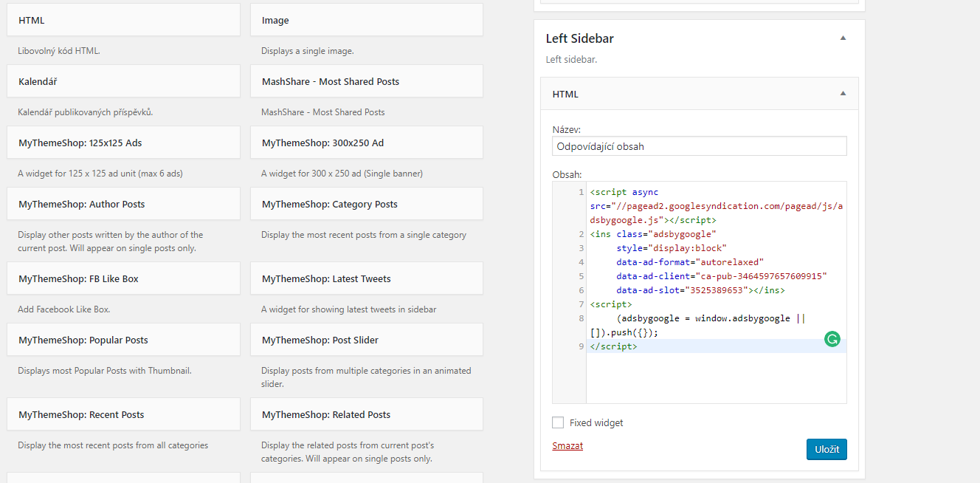Viewport: 980px width, 483px height.
Task: Collapse the Left Sidebar panel arrow
Action: pyautogui.click(x=843, y=38)
